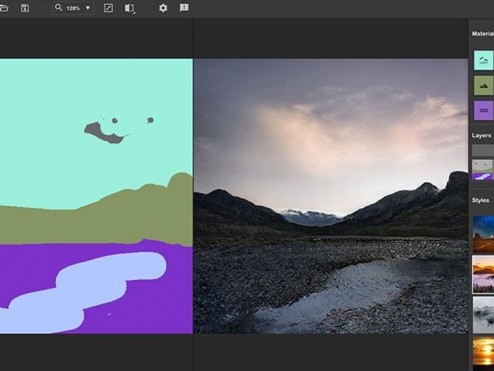The height and width of the screenshot is (371, 494).
Task: Apply the golden sunset over water style
Action: pos(483,353)
